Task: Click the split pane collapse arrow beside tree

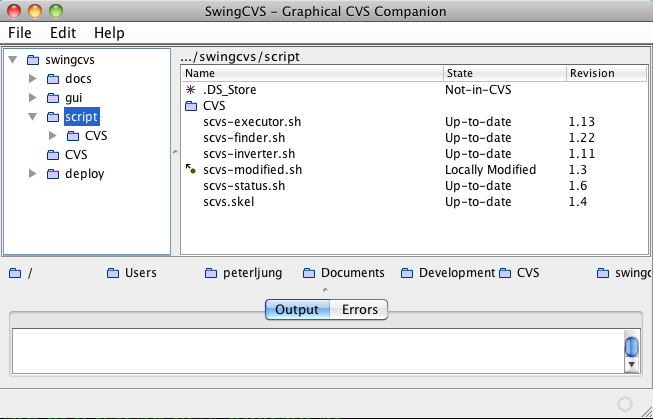Action: click(175, 152)
